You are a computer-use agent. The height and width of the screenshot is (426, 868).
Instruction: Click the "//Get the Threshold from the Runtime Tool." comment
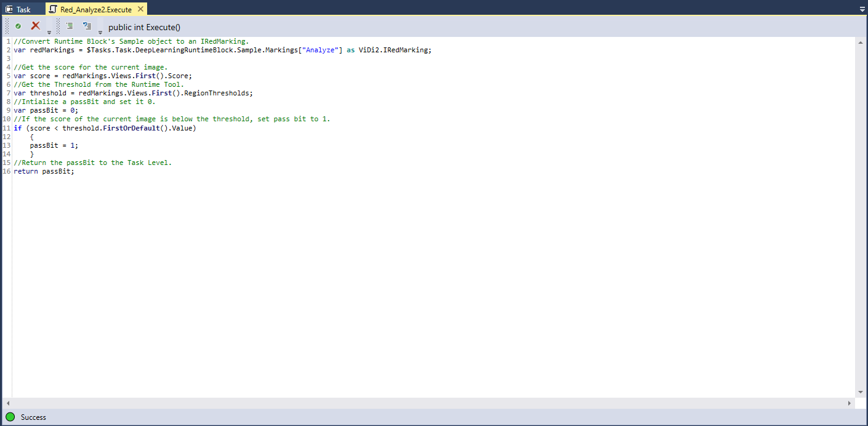coord(99,84)
